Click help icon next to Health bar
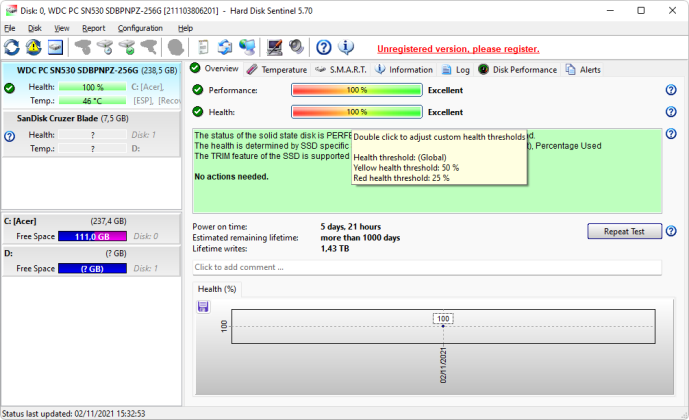This screenshot has width=689, height=420. pyautogui.click(x=671, y=112)
